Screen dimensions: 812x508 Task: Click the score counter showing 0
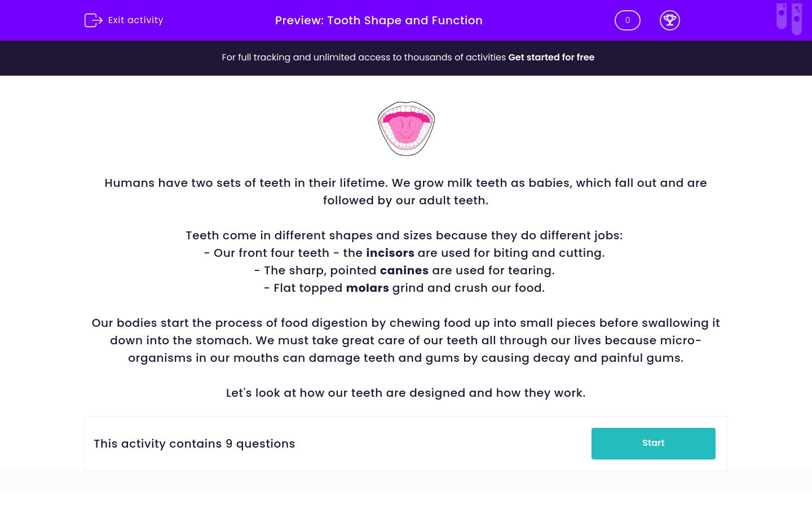pos(627,20)
